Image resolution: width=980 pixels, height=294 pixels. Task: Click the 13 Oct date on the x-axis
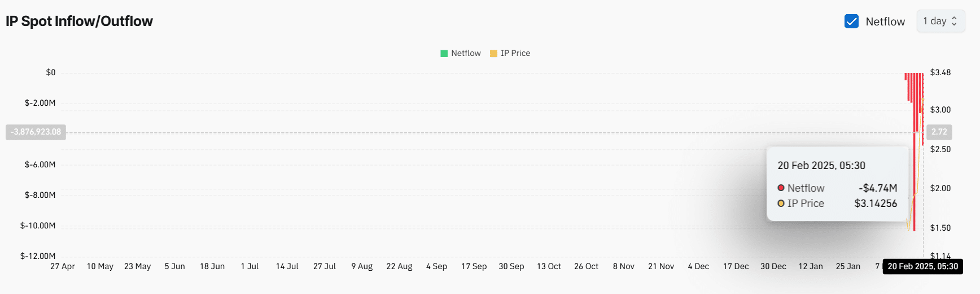point(549,266)
